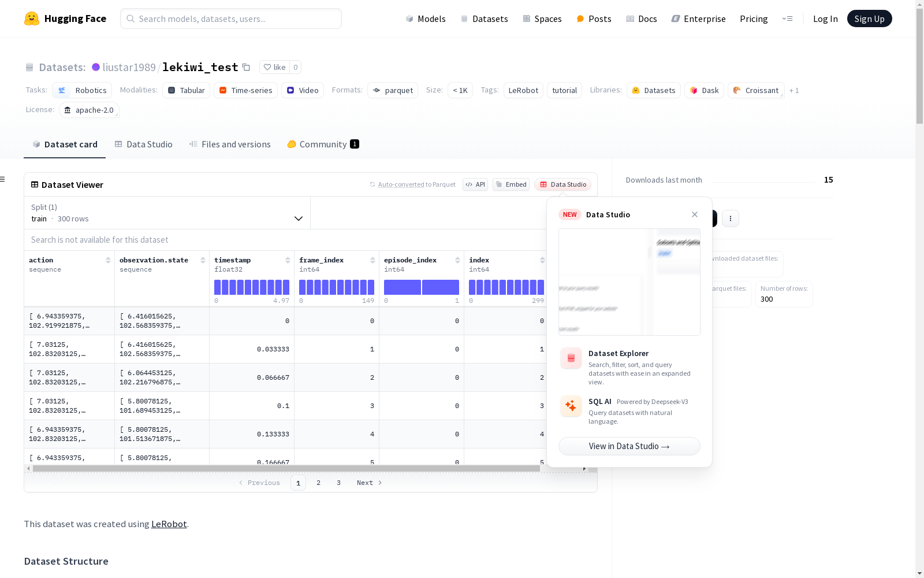Switch to the Data Studio tab
This screenshot has height=578, width=924.
click(143, 144)
